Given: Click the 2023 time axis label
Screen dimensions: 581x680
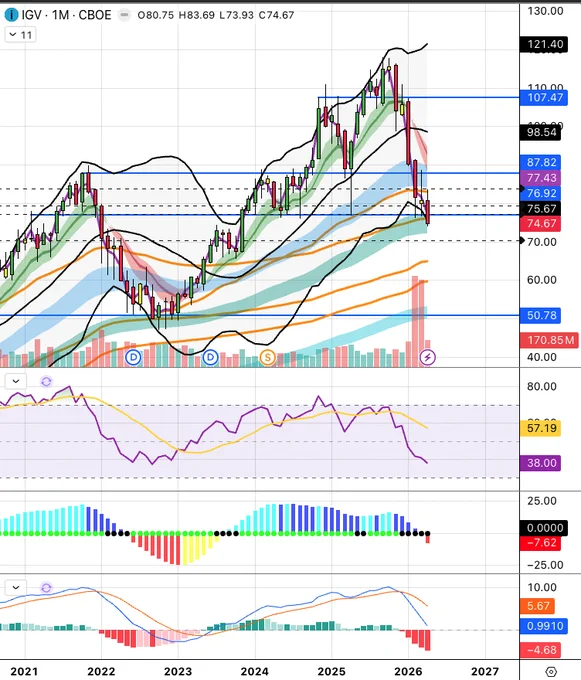Looking at the screenshot, I should (x=178, y=671).
